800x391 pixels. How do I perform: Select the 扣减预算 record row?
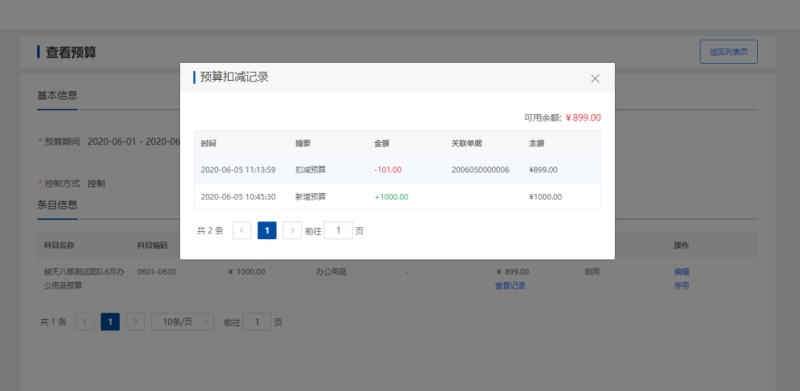tap(397, 170)
